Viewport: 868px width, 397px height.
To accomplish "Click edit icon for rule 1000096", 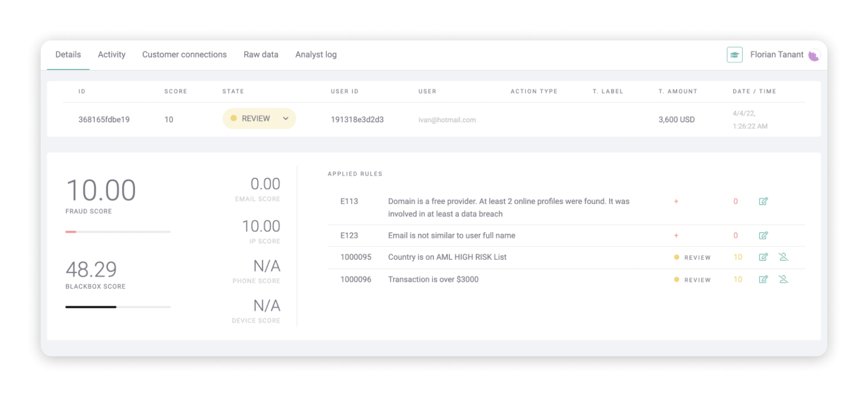I will (x=763, y=279).
